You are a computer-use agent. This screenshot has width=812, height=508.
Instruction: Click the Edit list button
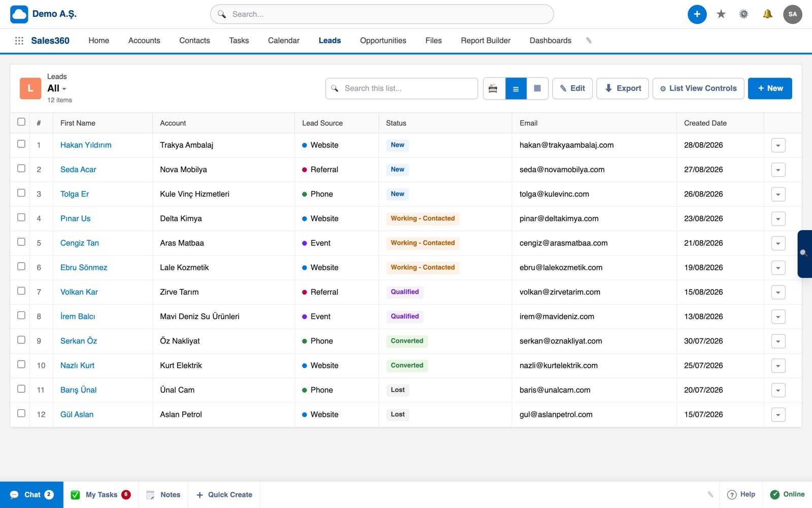point(572,88)
